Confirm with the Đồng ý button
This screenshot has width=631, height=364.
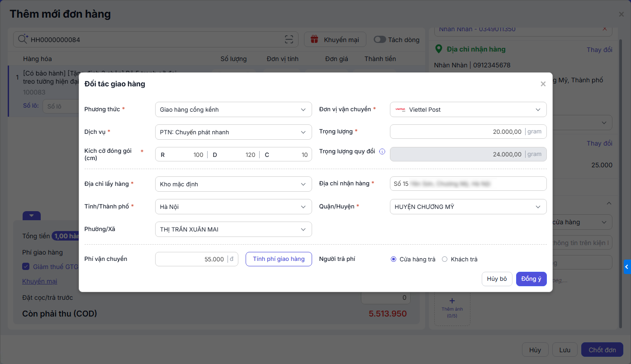531,279
